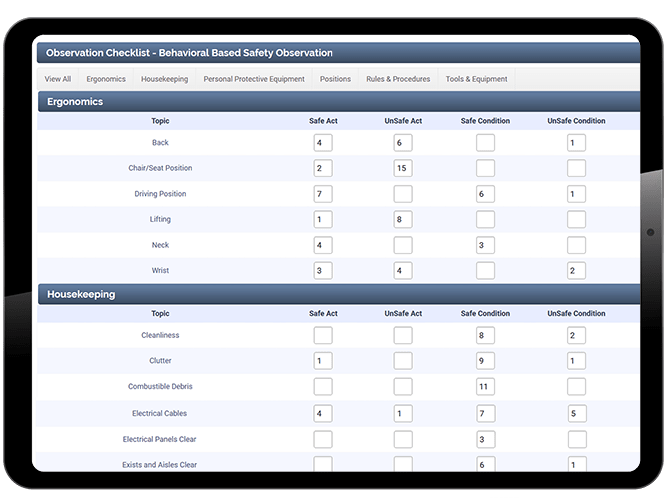Switch to the View All tab
This screenshot has height=498, width=664.
click(x=58, y=79)
